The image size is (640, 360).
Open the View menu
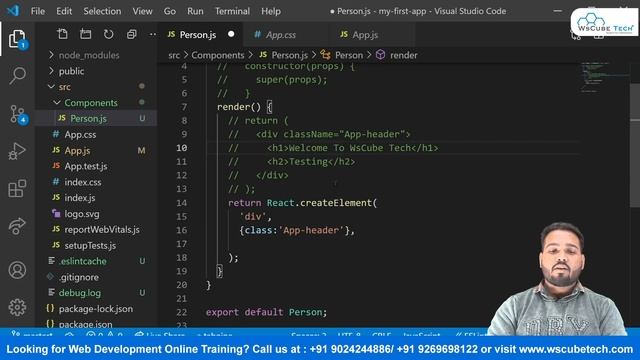click(142, 11)
